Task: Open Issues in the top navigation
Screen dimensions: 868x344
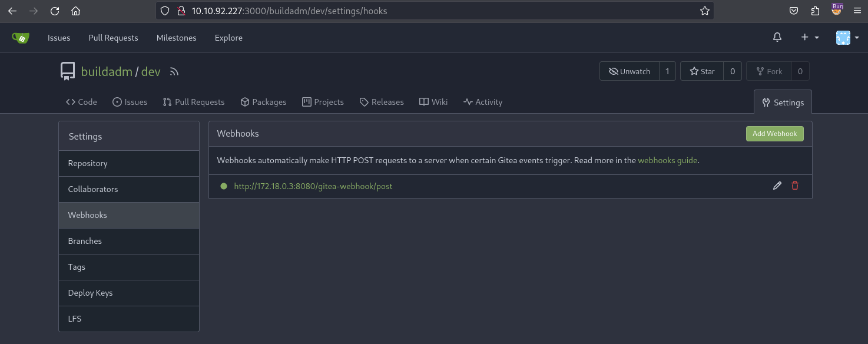Action: point(59,38)
